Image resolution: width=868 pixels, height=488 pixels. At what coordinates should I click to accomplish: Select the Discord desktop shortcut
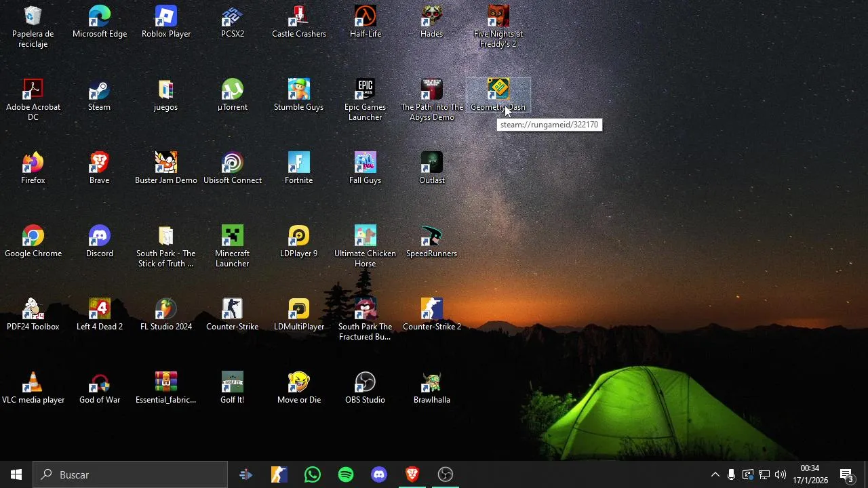(99, 242)
